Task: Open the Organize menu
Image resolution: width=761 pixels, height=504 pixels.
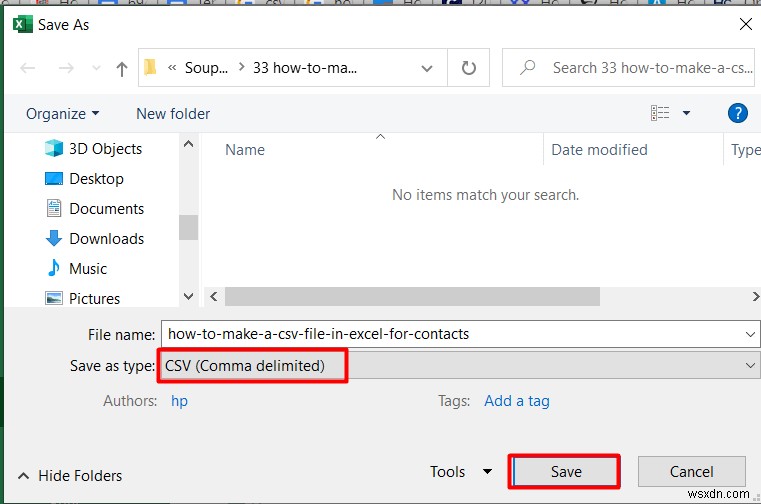Action: 63,114
